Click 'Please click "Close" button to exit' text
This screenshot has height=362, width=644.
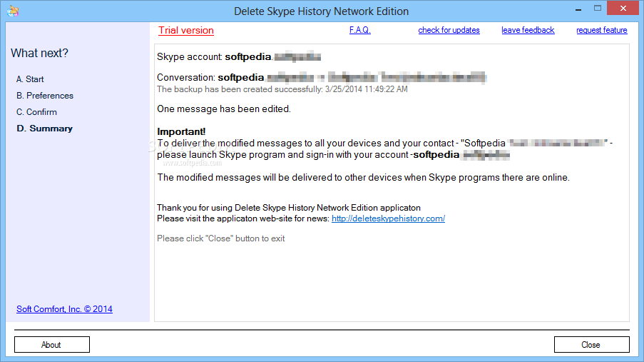[221, 238]
